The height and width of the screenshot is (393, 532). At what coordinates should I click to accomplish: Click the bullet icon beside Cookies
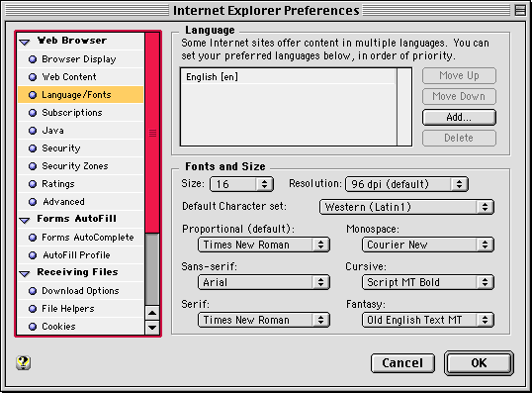[33, 327]
